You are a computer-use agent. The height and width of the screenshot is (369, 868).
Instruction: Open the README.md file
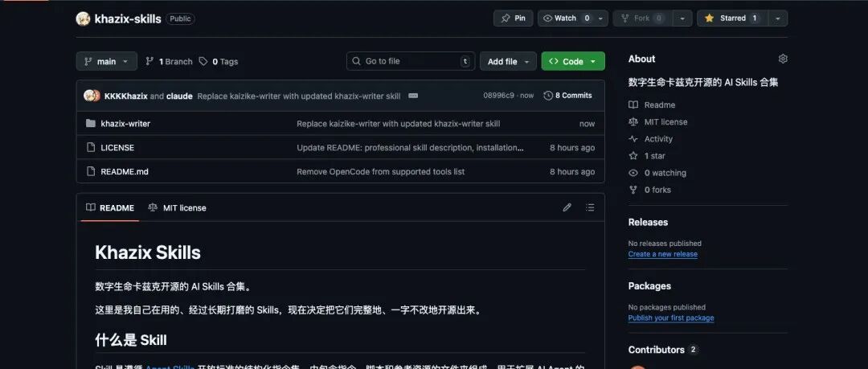tap(125, 172)
